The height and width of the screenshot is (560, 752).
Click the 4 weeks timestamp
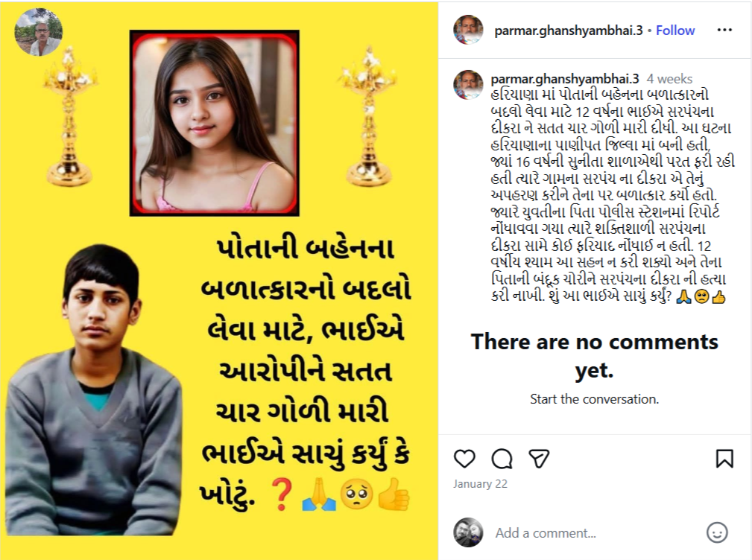point(669,78)
